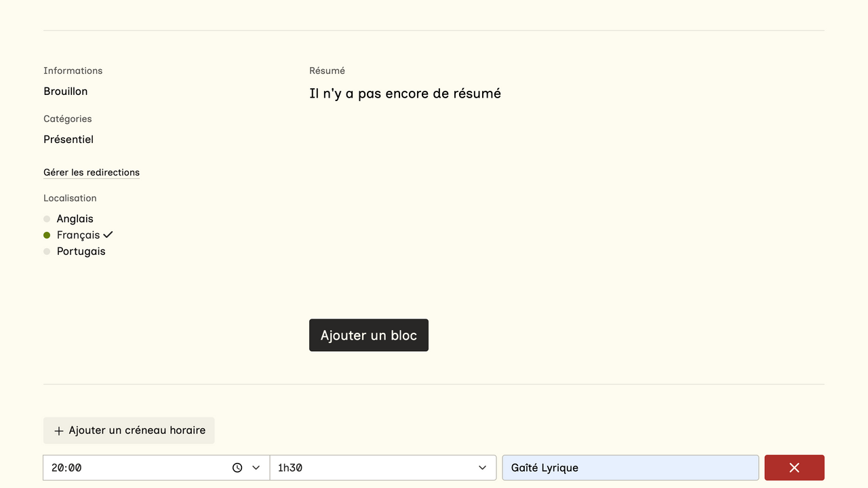Click the checkmark next to Français
The width and height of the screenshot is (868, 488).
[x=108, y=235]
